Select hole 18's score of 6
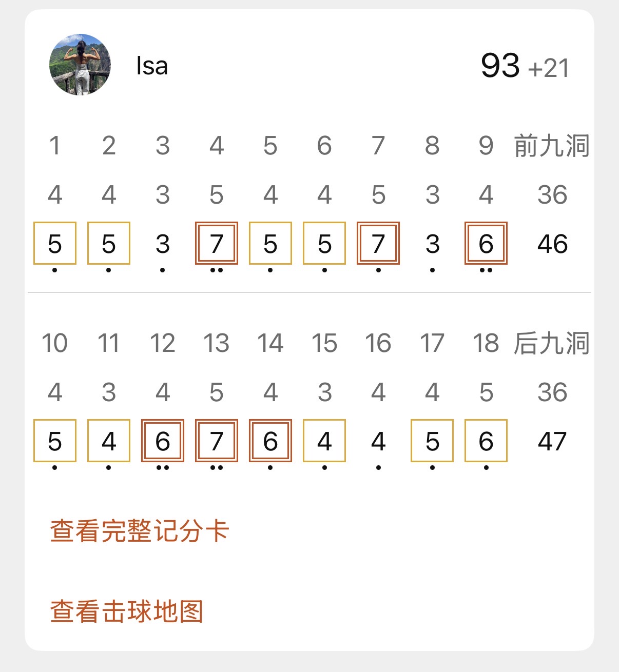Viewport: 619px width, 672px height. click(x=486, y=441)
